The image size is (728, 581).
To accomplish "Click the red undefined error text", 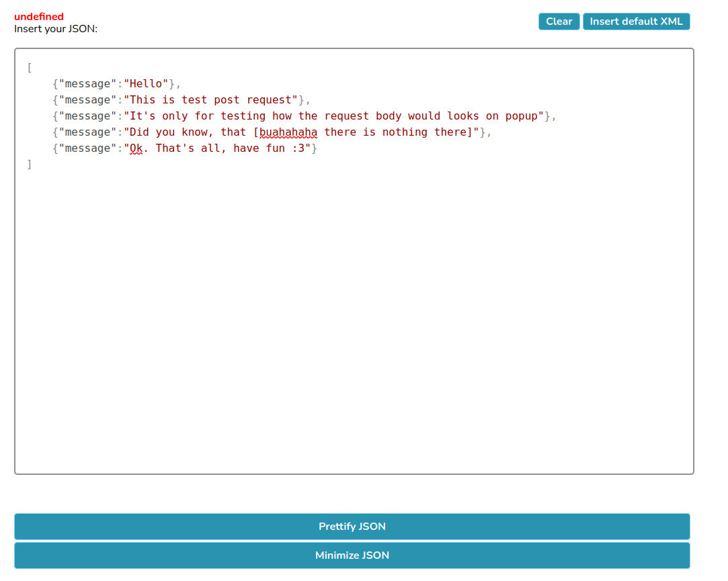I will point(39,17).
